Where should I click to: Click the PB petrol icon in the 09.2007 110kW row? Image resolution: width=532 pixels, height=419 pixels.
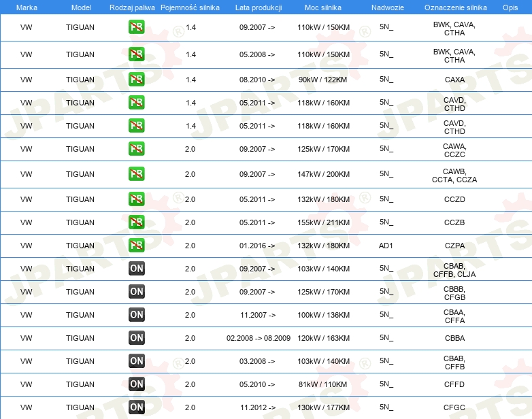[136, 27]
